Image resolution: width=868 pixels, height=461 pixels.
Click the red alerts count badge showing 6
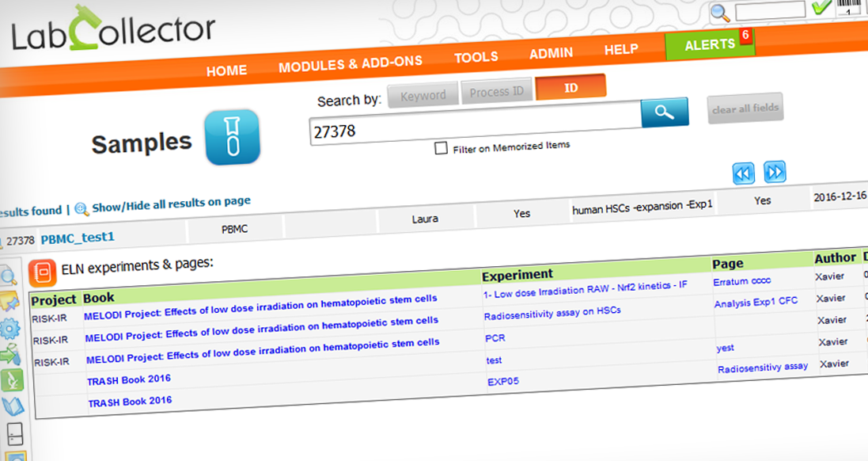pos(745,36)
